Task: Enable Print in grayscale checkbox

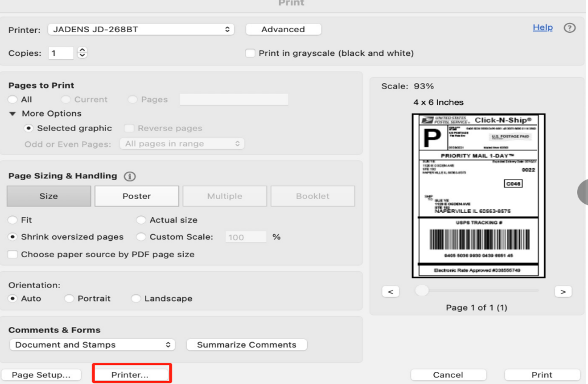Action: pos(250,53)
